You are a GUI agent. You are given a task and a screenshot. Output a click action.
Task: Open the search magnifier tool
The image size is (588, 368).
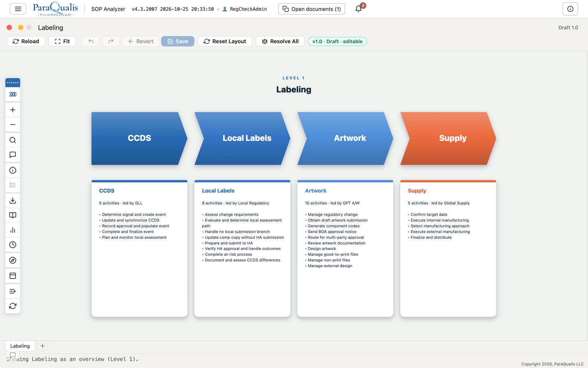13,140
